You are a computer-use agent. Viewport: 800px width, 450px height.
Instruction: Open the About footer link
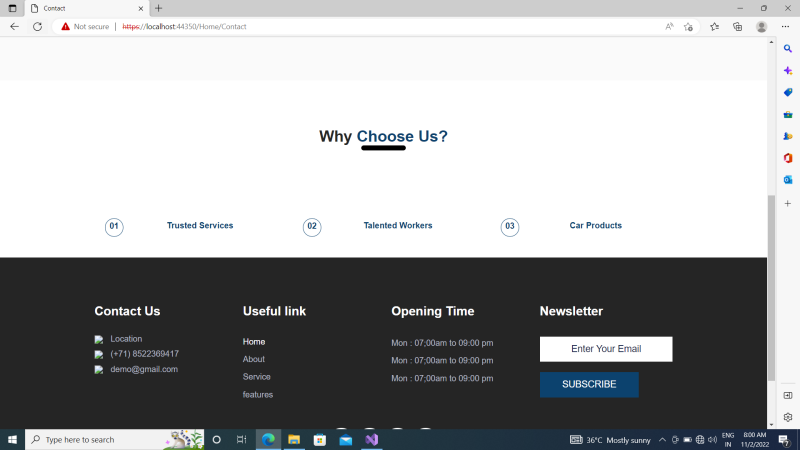tap(254, 359)
